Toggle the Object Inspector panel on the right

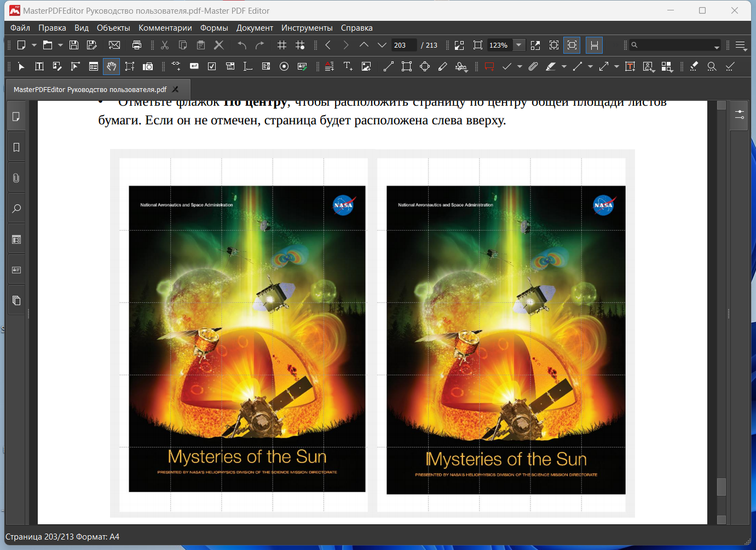pyautogui.click(x=740, y=115)
